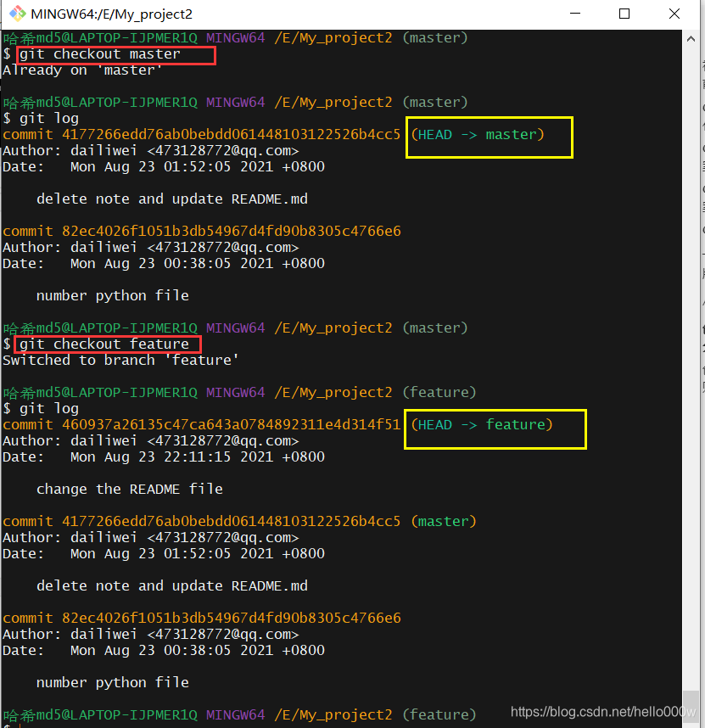Close the MINGW64 terminal window
The image size is (705, 728).
coord(674,14)
